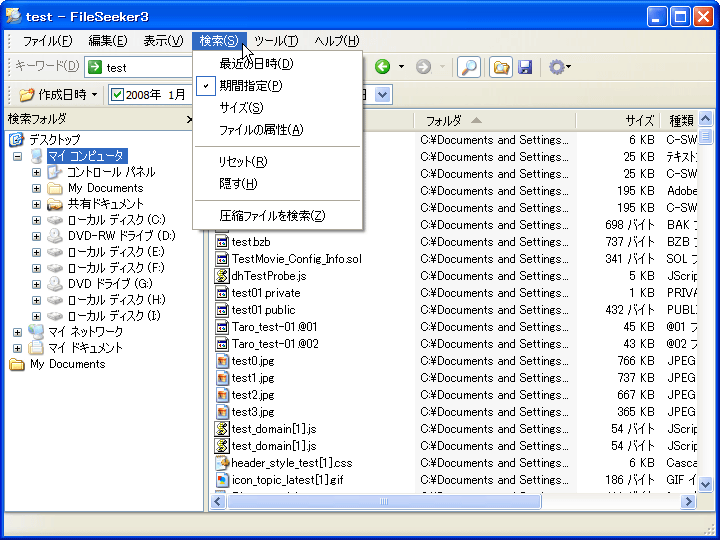Image resolution: width=720 pixels, height=540 pixels.
Task: Open the 作成日時 dropdown arrow
Action: coord(94,95)
